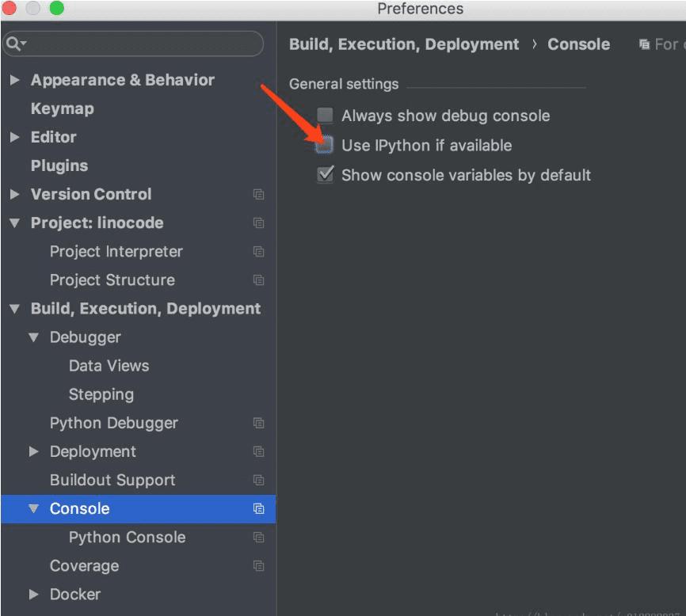Go to Build, Execution, Deployment breadcrumb
The image size is (686, 616).
(404, 44)
